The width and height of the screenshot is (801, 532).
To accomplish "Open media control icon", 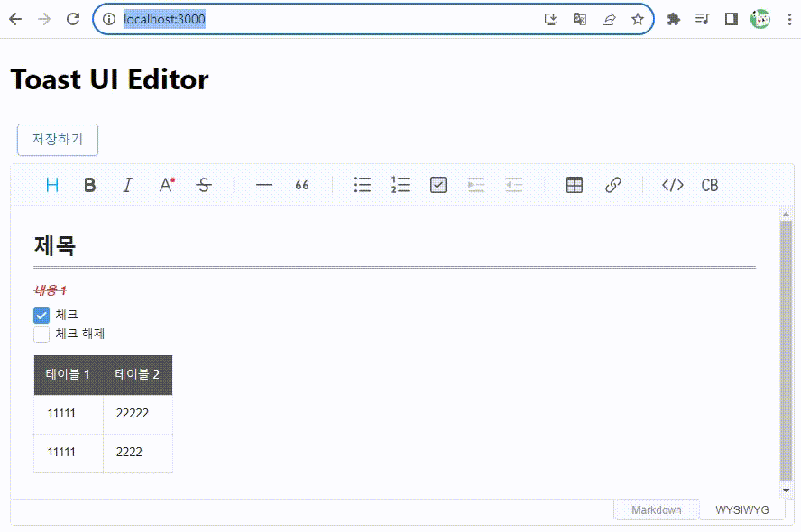I will pos(703,20).
